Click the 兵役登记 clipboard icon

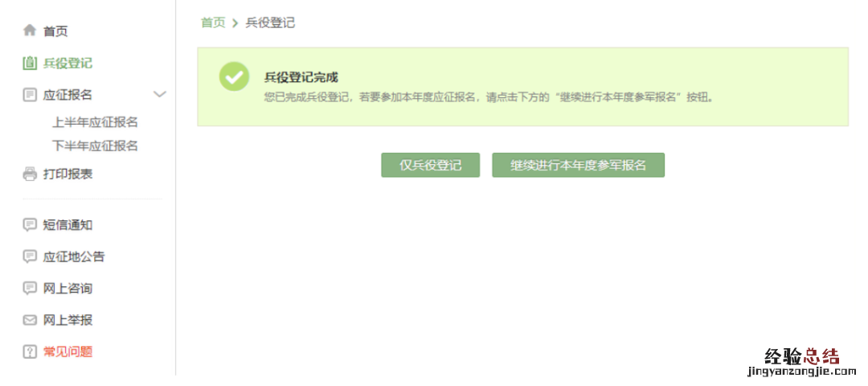pos(30,64)
